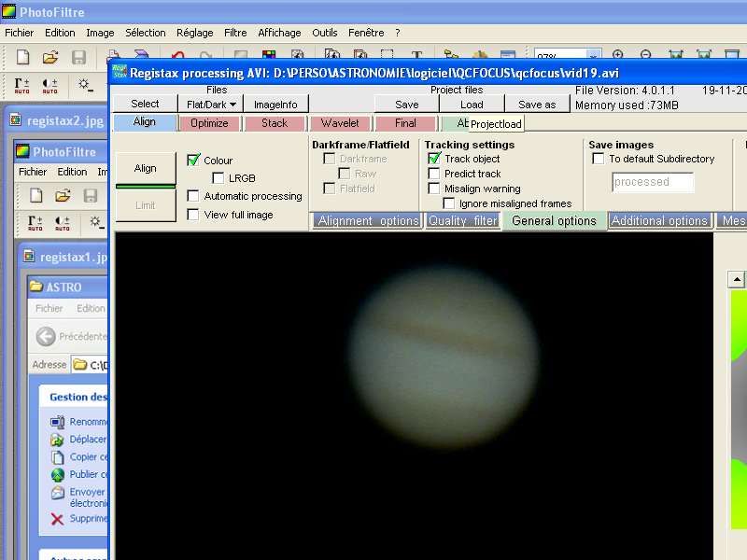
Task: Switch to the Optimize tab in Registax
Action: (x=209, y=123)
